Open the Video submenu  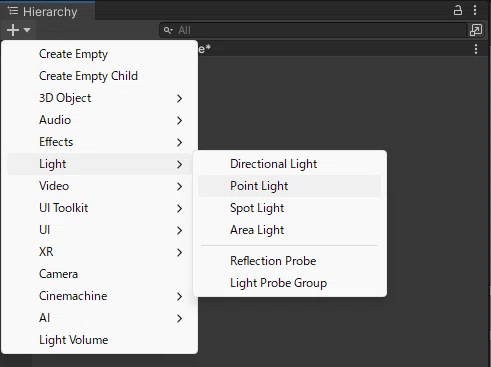pos(99,186)
